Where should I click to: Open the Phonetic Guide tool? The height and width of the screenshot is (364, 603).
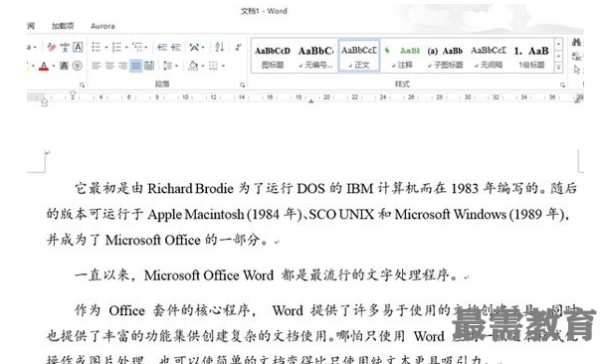(x=65, y=48)
